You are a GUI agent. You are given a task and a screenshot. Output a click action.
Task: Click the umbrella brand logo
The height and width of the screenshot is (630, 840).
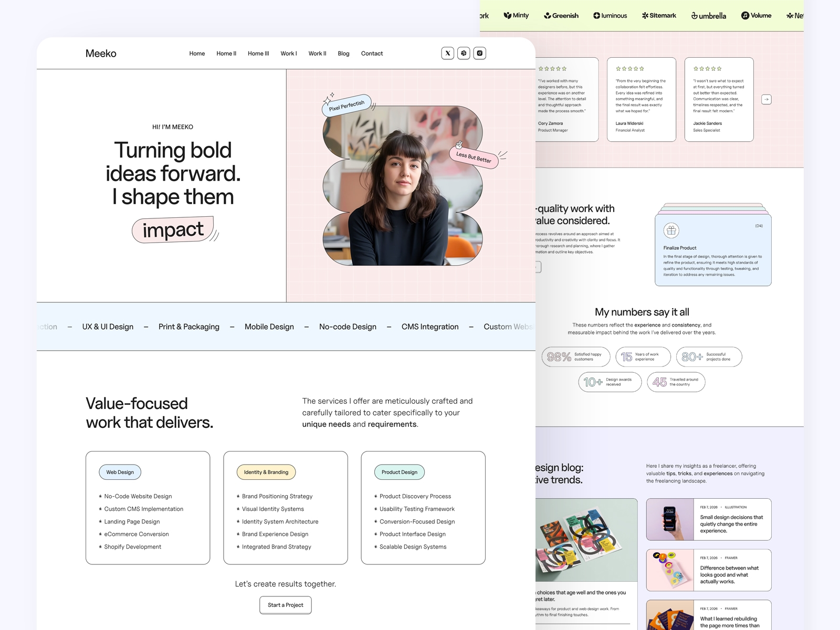pos(709,16)
